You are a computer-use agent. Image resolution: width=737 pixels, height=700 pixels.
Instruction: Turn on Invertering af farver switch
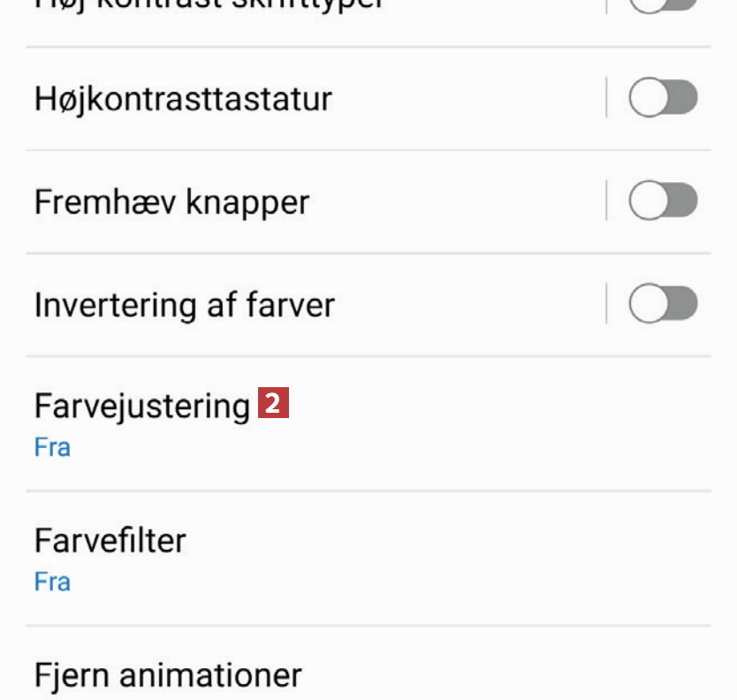coord(663,305)
